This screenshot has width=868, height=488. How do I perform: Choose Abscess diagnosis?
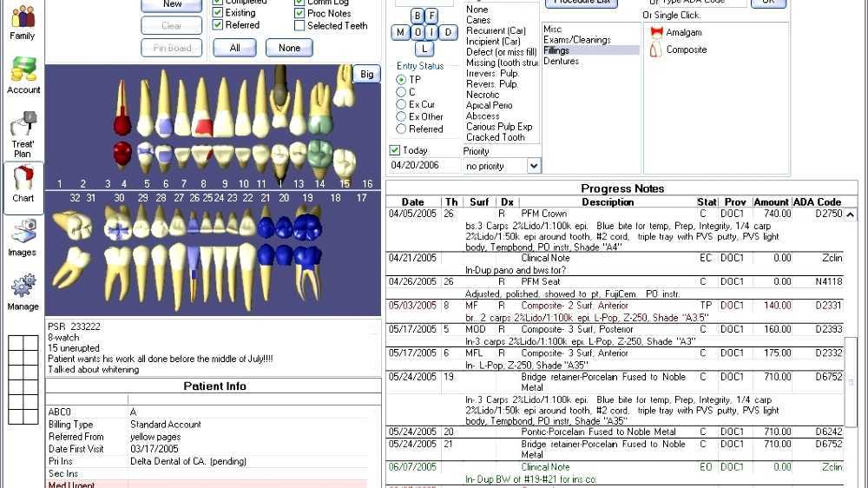click(483, 115)
